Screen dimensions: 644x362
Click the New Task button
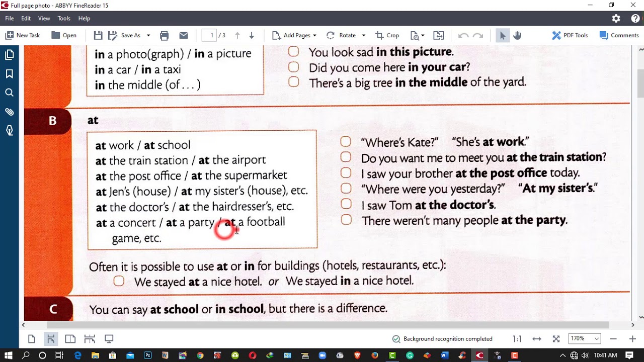point(23,35)
